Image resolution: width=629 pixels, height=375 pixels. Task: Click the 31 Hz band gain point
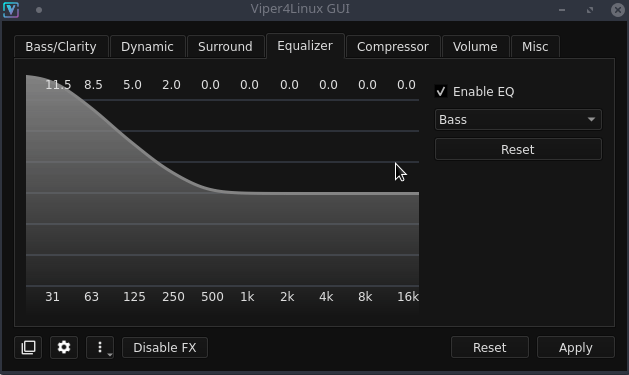pyautogui.click(x=53, y=81)
